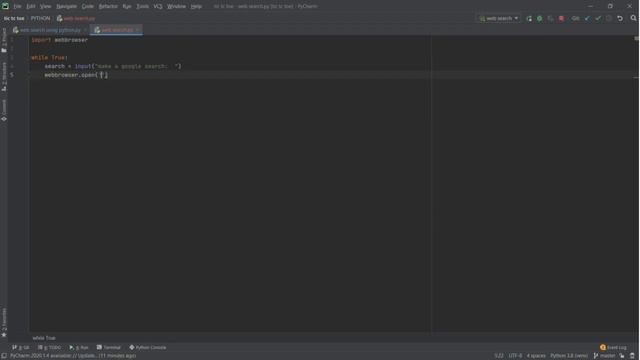Open the master Git branch widget
Image resolution: width=640 pixels, height=360 pixels.
[x=604, y=356]
